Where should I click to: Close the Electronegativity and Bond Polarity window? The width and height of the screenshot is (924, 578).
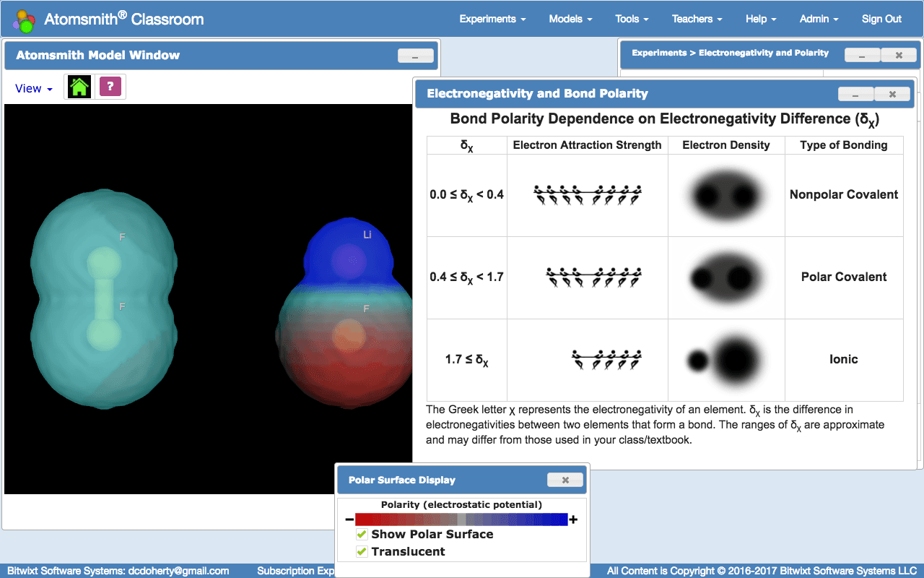tap(892, 94)
